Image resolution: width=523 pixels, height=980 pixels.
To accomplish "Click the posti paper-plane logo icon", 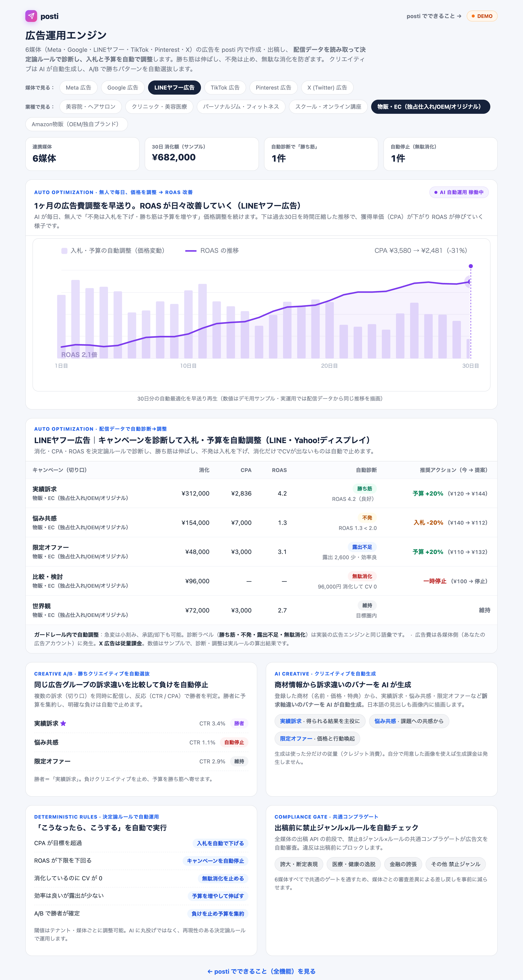I will coord(31,16).
